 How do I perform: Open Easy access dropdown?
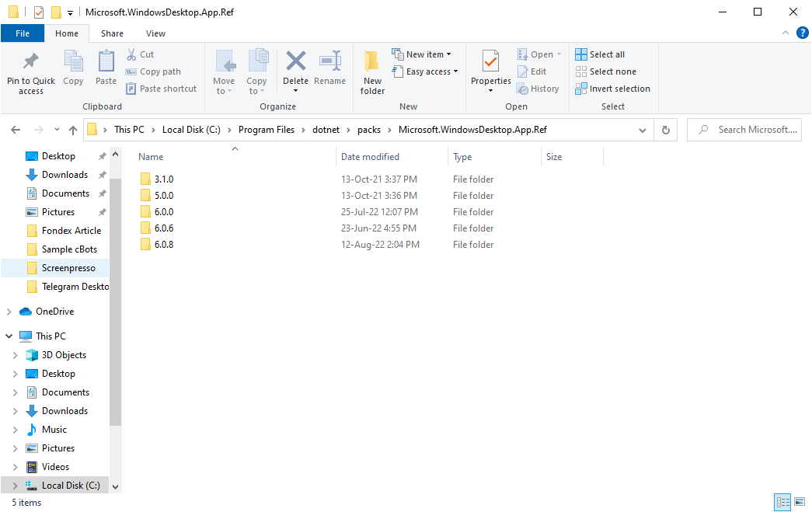click(425, 71)
